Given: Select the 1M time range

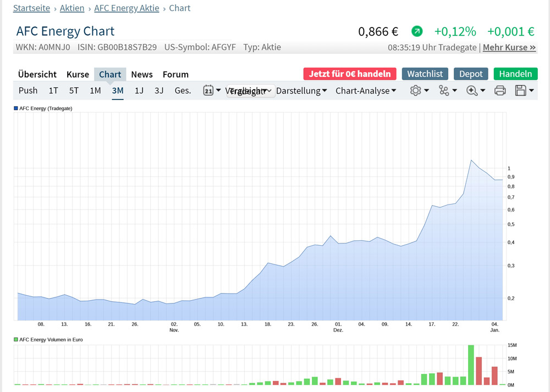Looking at the screenshot, I should click(95, 91).
